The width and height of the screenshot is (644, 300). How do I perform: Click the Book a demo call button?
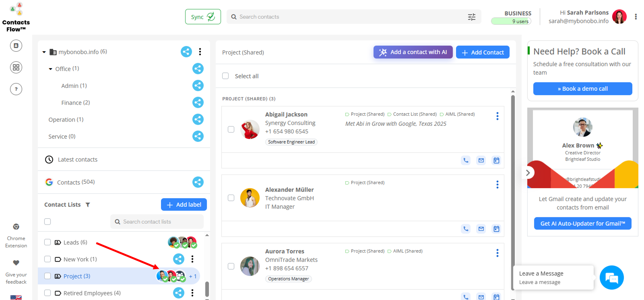pyautogui.click(x=582, y=89)
